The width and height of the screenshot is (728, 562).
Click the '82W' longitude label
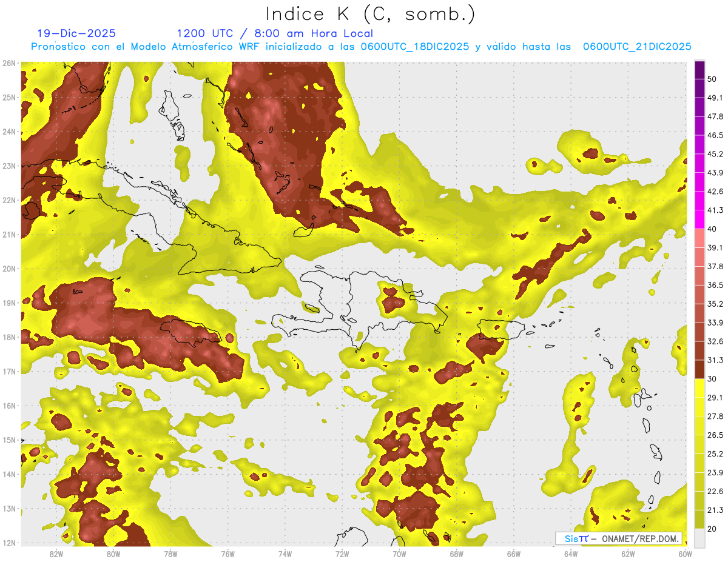[x=56, y=554]
